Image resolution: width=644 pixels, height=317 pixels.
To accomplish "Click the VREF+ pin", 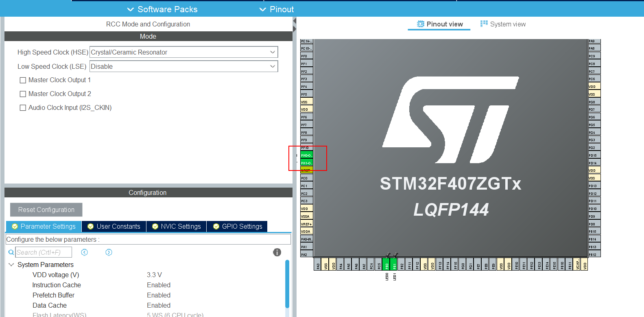I will (x=307, y=224).
